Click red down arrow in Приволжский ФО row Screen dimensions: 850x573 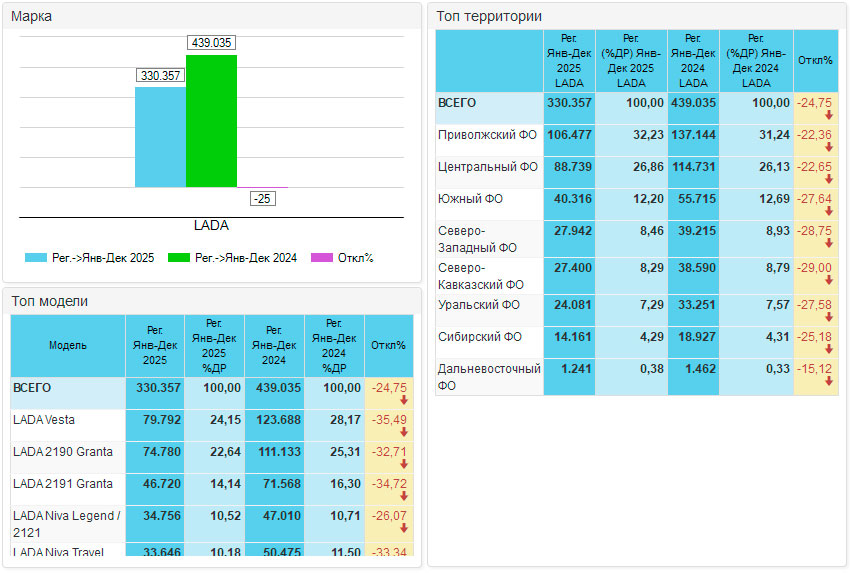(828, 148)
